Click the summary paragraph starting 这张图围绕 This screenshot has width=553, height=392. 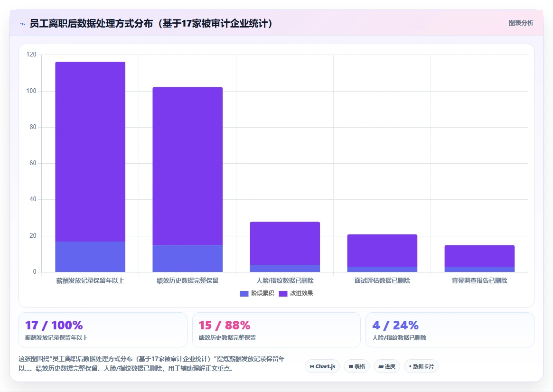(x=151, y=364)
